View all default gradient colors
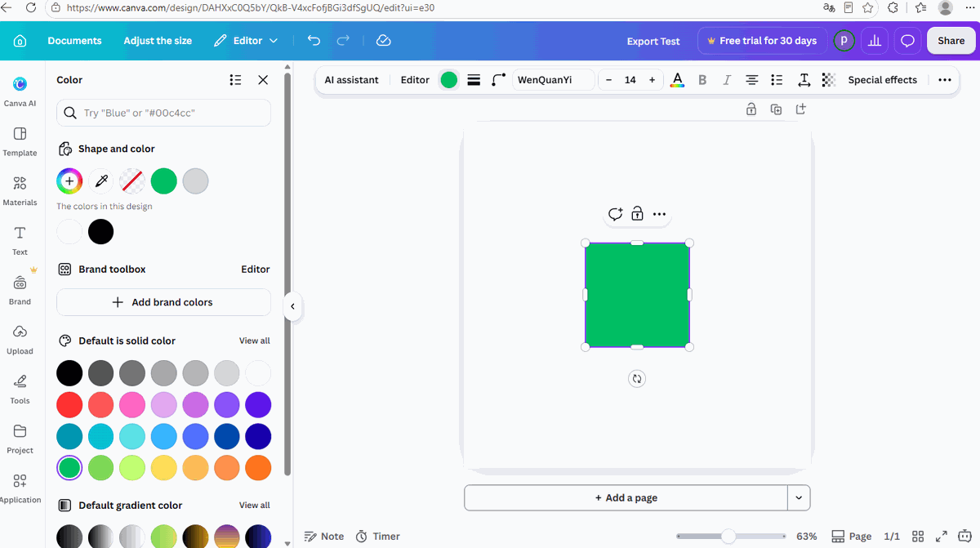 coord(254,506)
